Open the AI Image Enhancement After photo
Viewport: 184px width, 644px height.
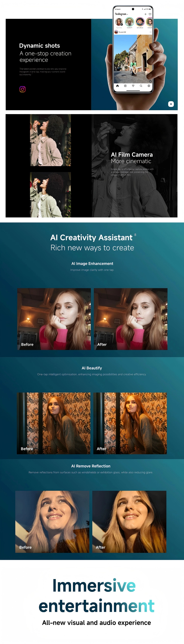(x=130, y=319)
